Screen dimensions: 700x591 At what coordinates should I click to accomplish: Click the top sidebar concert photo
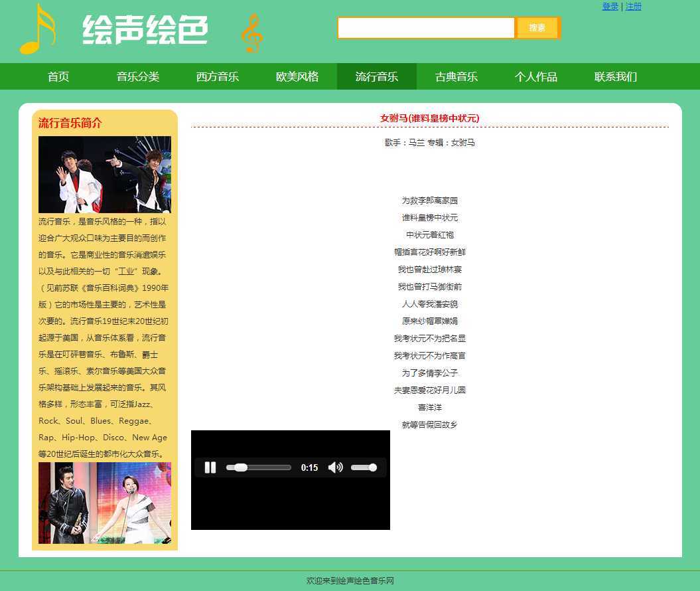click(x=105, y=175)
